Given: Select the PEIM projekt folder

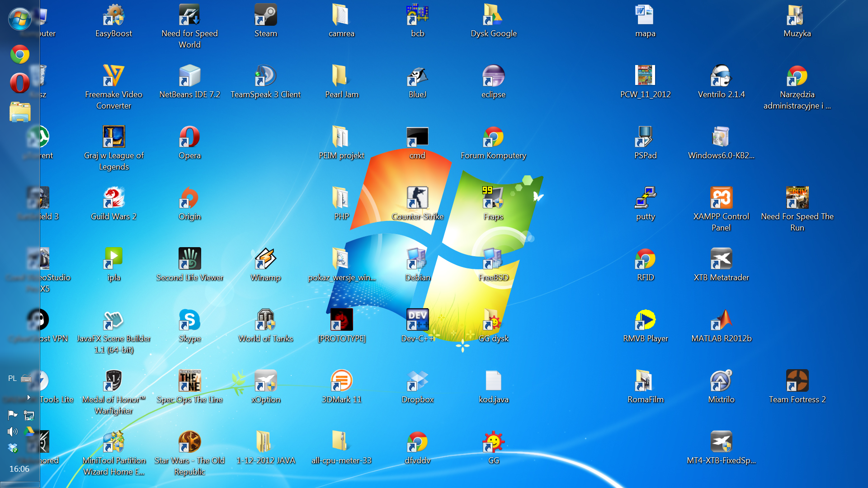Looking at the screenshot, I should 341,143.
